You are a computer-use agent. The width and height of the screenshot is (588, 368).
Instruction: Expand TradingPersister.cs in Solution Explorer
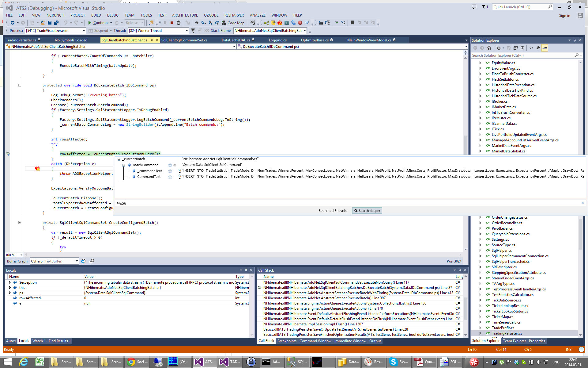(480, 333)
